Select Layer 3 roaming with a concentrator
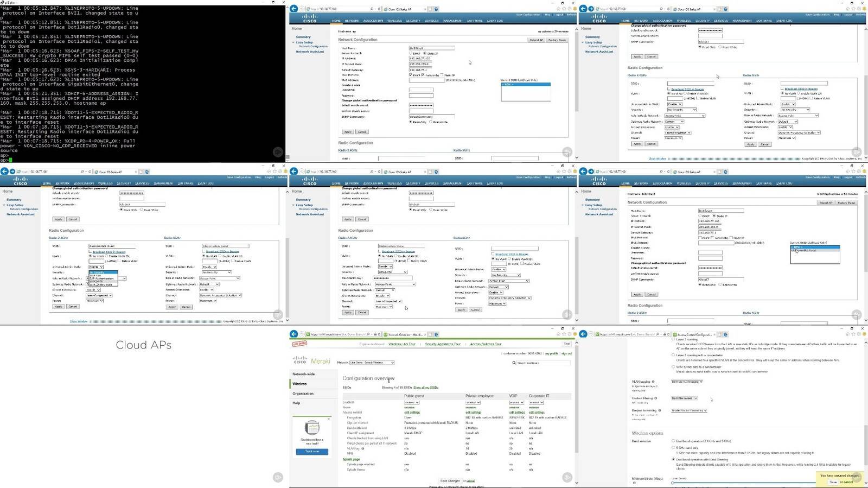Screen dimensions: 868x488 click(x=673, y=355)
